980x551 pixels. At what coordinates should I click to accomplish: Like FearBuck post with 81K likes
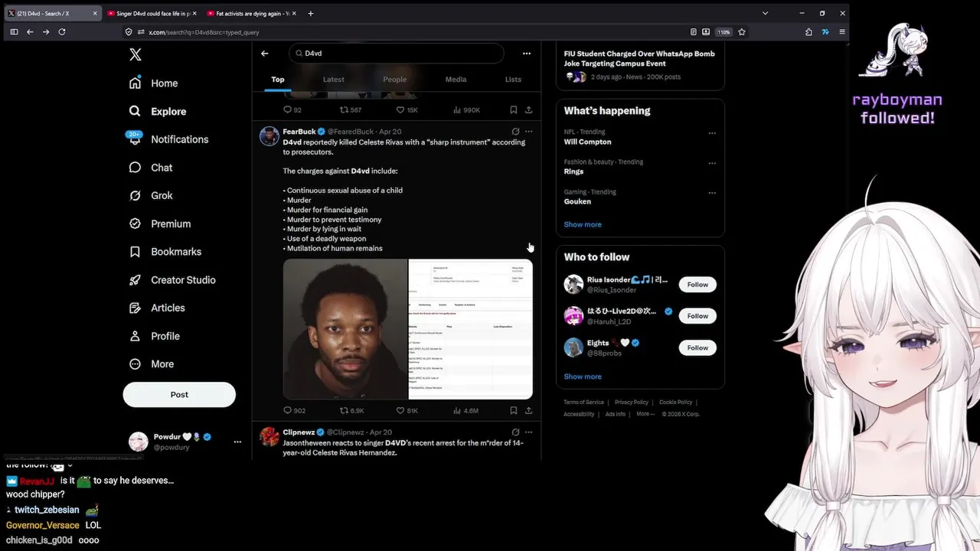407,411
